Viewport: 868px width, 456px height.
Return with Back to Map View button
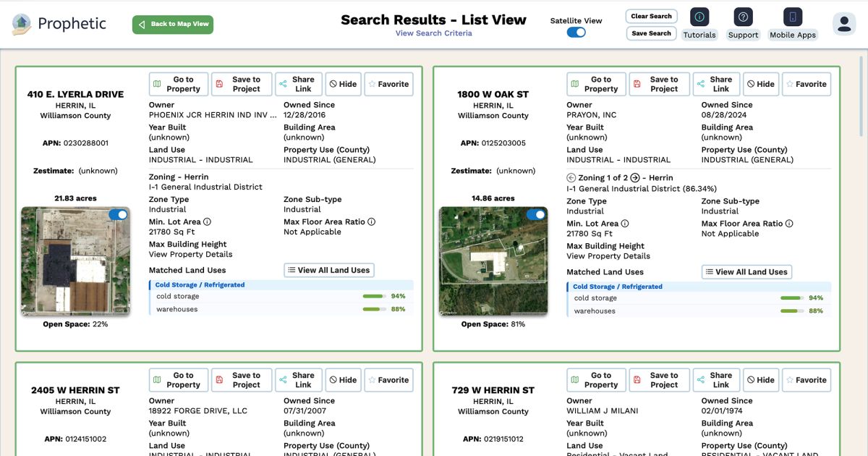click(x=173, y=25)
